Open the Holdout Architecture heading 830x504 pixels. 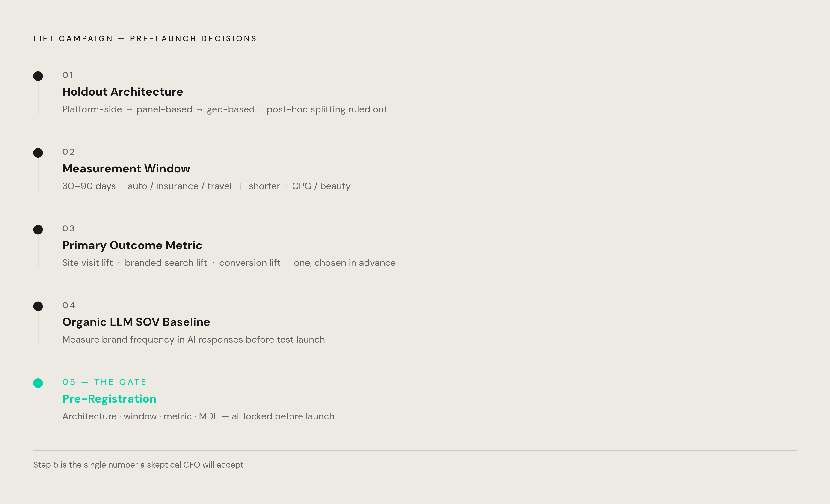tap(123, 92)
